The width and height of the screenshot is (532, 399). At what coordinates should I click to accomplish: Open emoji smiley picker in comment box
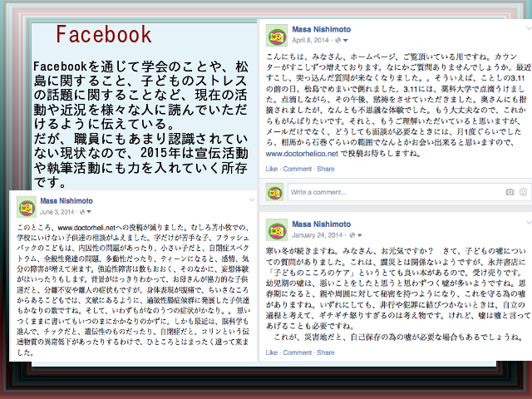pos(523,192)
